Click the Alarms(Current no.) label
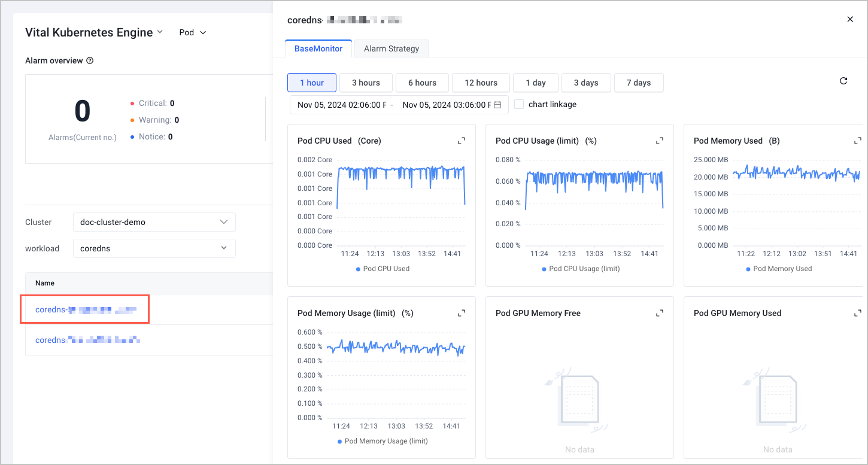 click(x=83, y=137)
